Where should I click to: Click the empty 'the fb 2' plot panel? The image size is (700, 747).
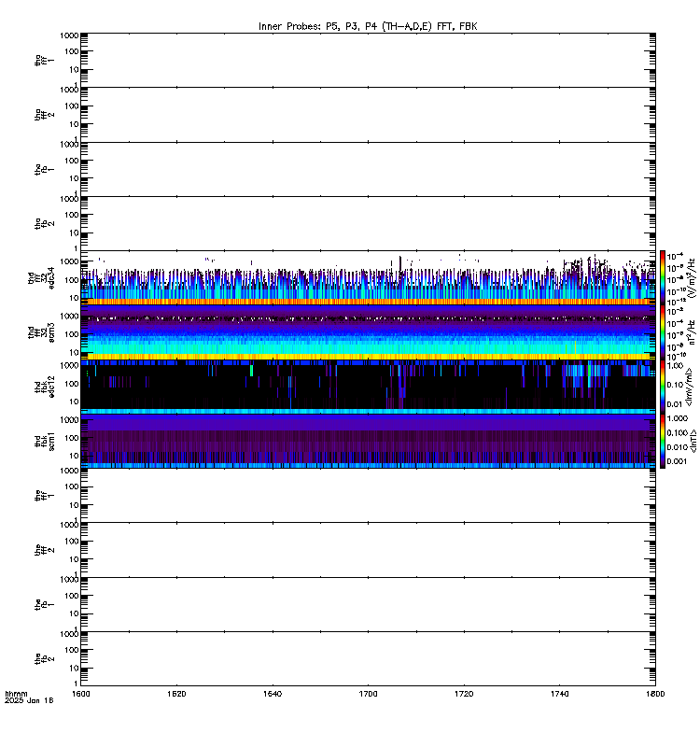point(368,659)
